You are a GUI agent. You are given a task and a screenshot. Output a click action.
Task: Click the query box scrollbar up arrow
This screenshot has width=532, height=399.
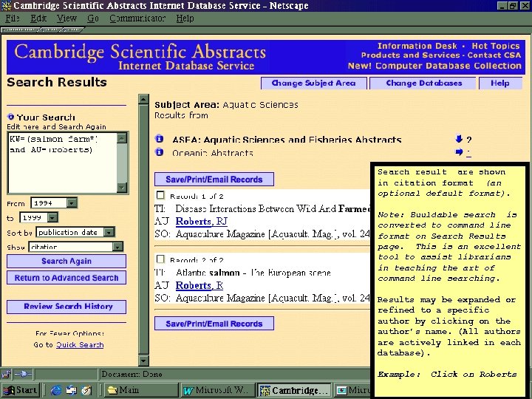122,137
